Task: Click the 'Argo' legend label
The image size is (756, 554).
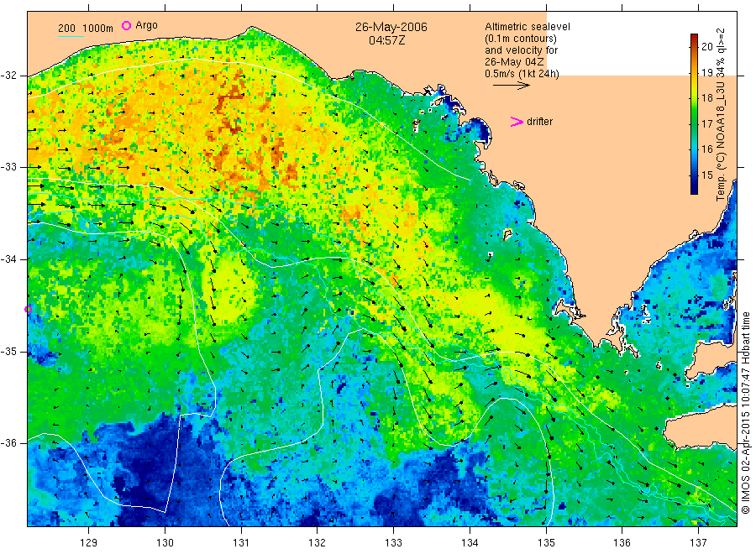Action: pos(146,25)
